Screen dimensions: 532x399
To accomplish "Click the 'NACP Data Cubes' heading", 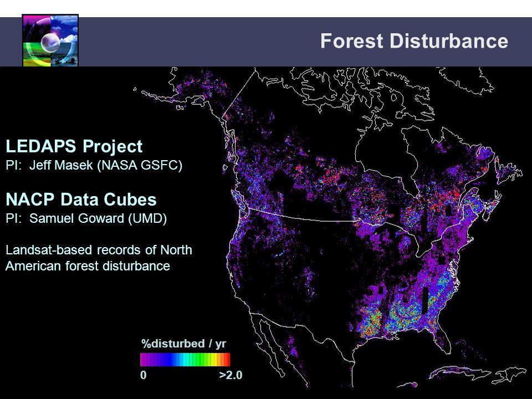I will coord(81,199).
